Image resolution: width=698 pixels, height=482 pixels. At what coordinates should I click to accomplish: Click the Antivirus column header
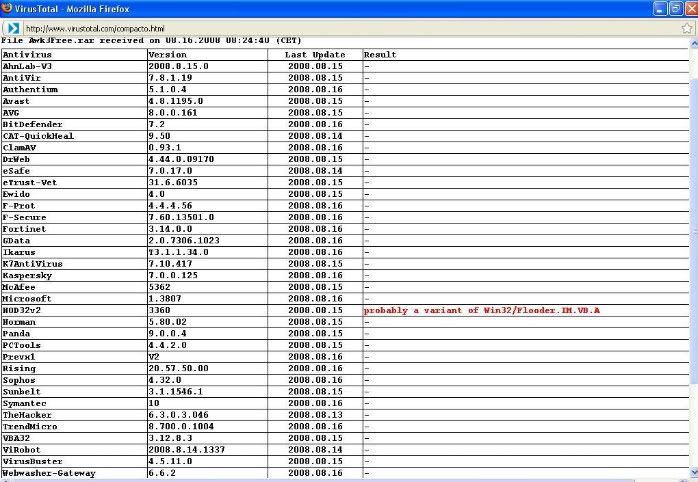(27, 55)
